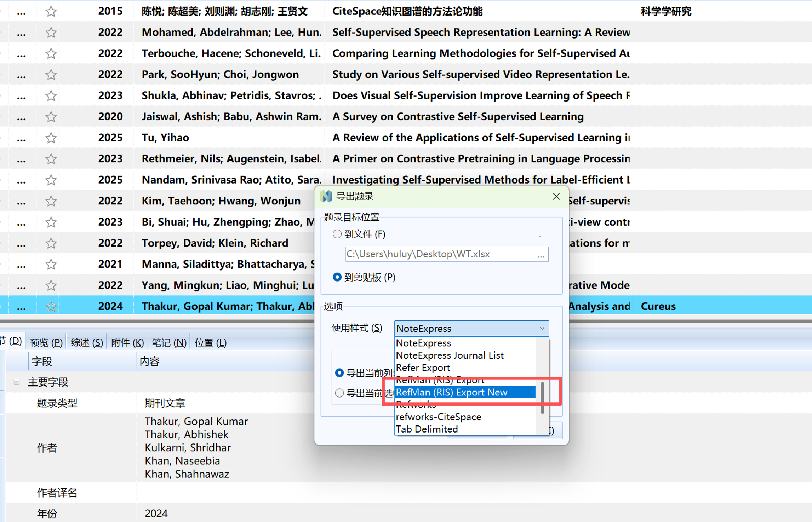This screenshot has height=522, width=812.
Task: Switch to the 预览 (P) tab
Action: tap(46, 342)
